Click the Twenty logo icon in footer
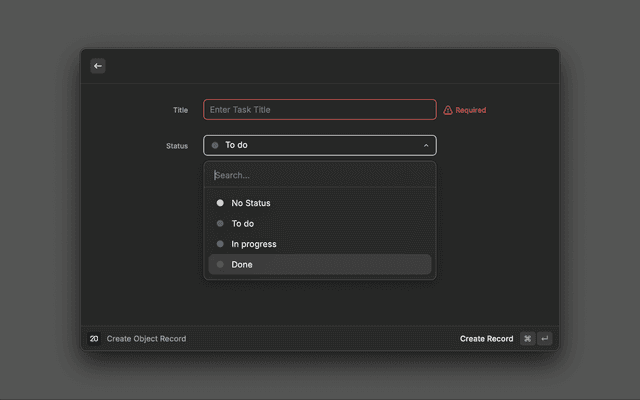The width and height of the screenshot is (640, 400). point(94,339)
